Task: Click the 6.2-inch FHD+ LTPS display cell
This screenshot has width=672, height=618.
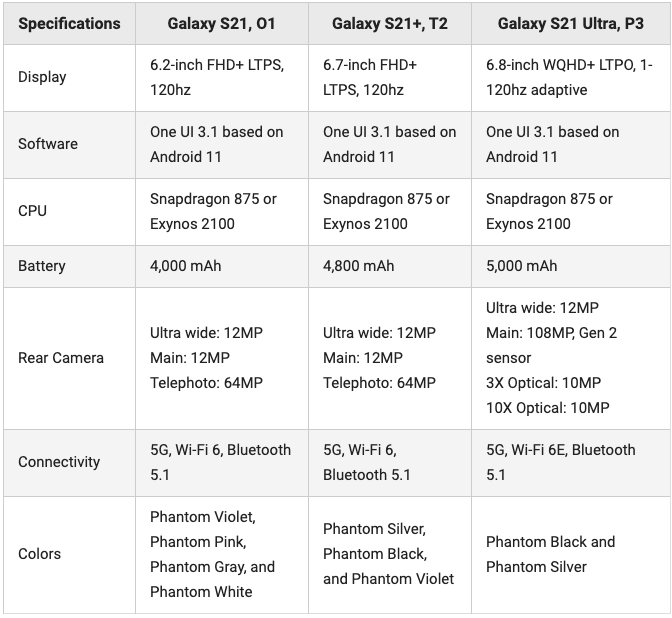Action: [217, 77]
